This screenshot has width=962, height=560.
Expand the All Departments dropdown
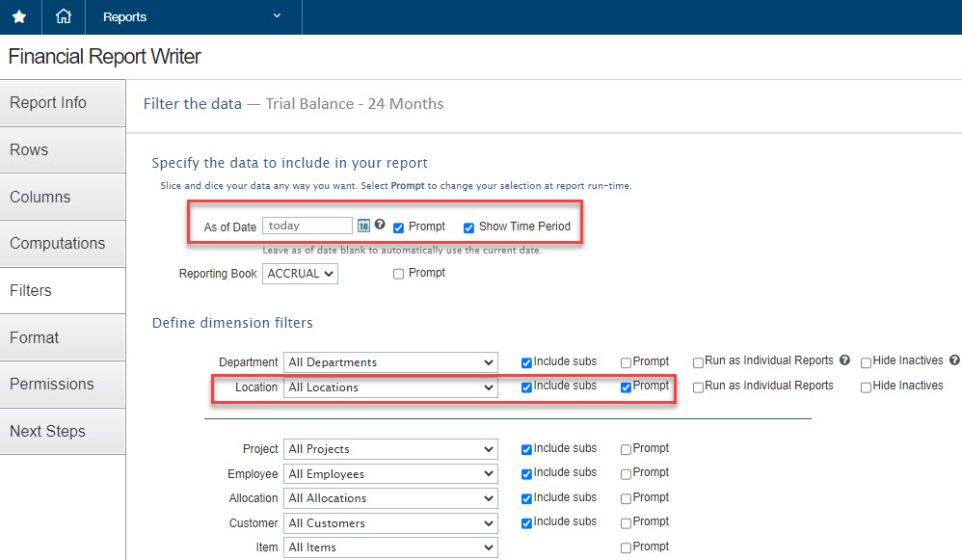click(390, 362)
